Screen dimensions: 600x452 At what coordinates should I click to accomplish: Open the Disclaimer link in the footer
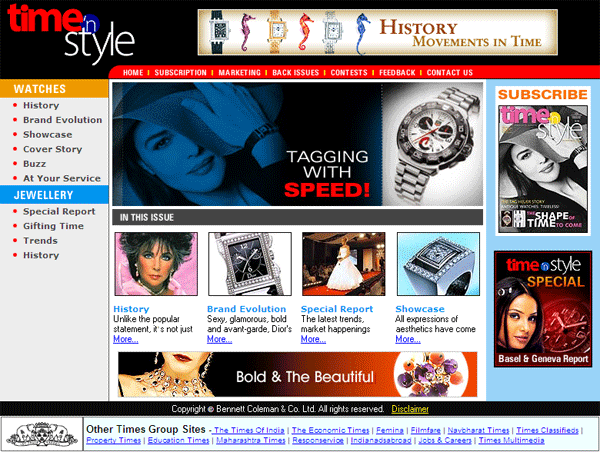(x=410, y=409)
